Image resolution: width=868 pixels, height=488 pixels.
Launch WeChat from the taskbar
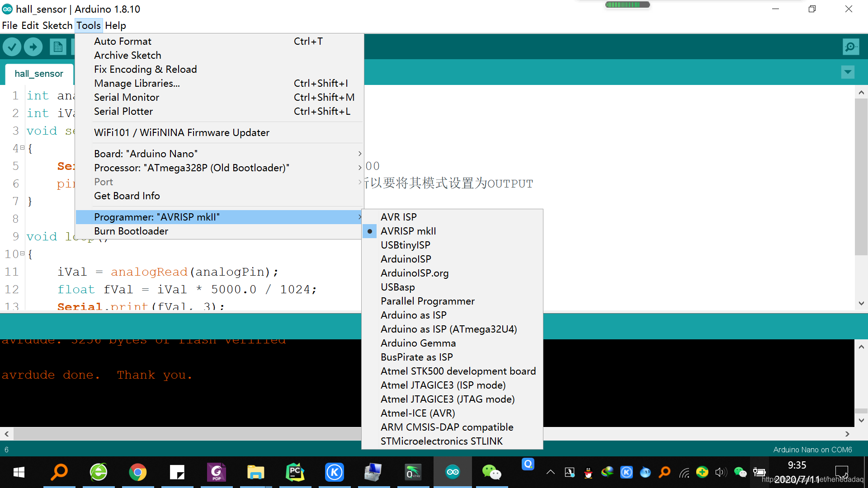click(x=491, y=472)
